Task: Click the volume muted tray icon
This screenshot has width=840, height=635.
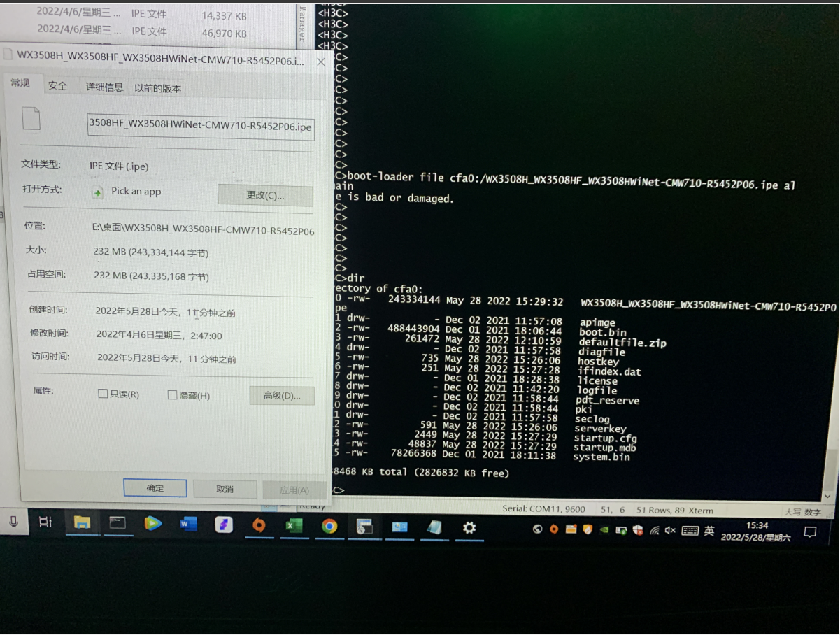Action: 670,530
